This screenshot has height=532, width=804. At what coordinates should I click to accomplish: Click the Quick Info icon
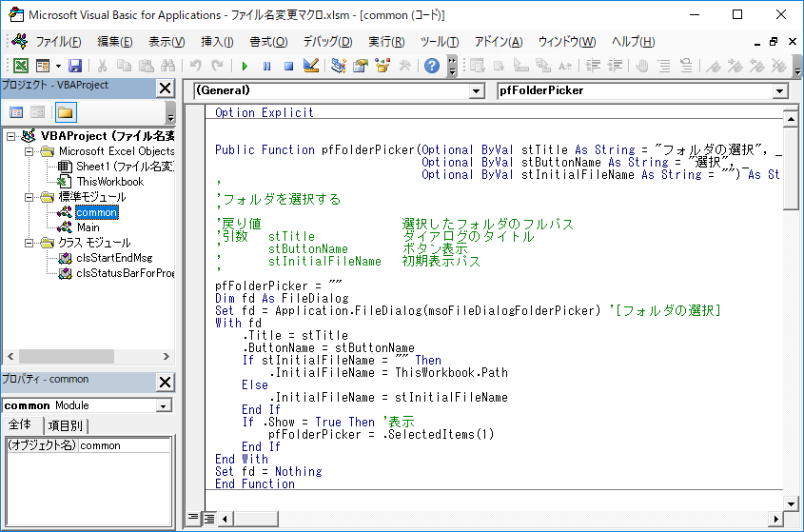(x=521, y=66)
